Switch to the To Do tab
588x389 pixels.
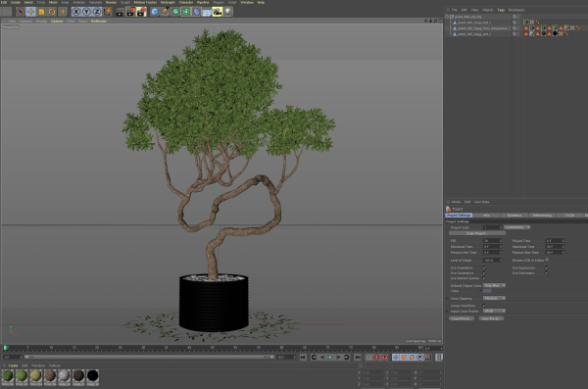[x=570, y=216]
